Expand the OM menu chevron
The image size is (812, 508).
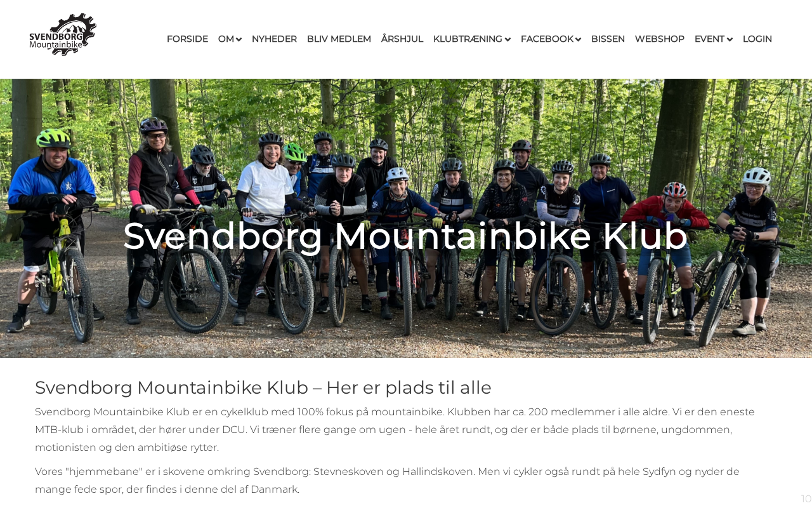pyautogui.click(x=239, y=39)
